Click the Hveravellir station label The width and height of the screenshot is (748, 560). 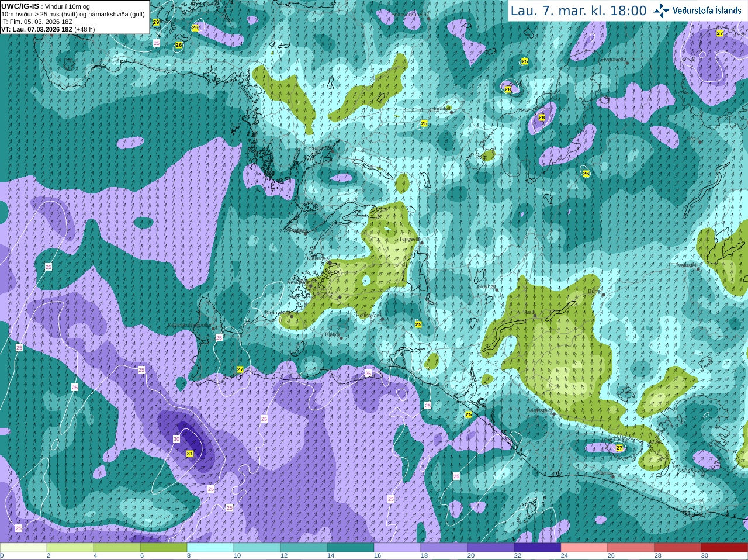pyautogui.click(x=614, y=60)
